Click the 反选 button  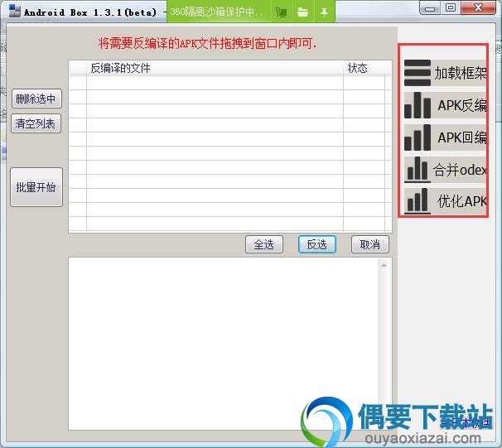(x=317, y=244)
